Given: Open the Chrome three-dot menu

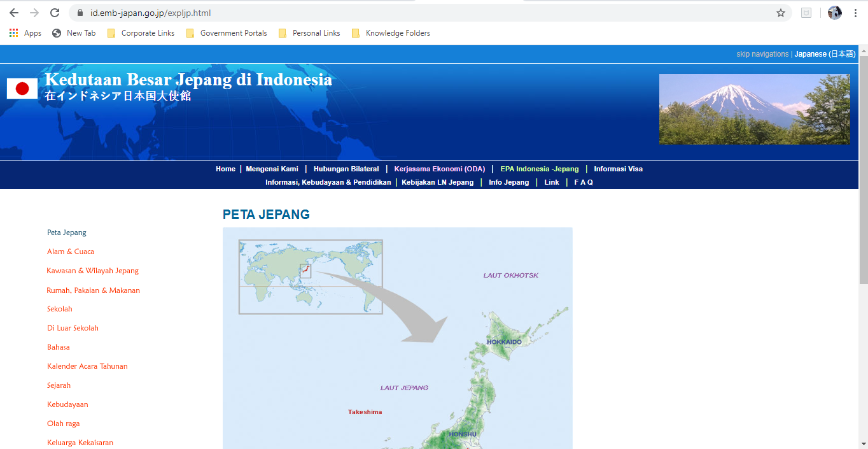Looking at the screenshot, I should tap(855, 13).
